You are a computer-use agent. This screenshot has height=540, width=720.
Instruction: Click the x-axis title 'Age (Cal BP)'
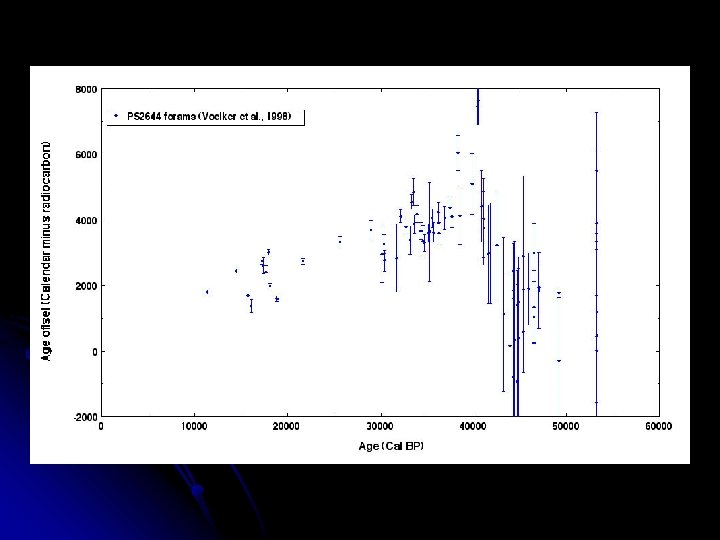(391, 446)
